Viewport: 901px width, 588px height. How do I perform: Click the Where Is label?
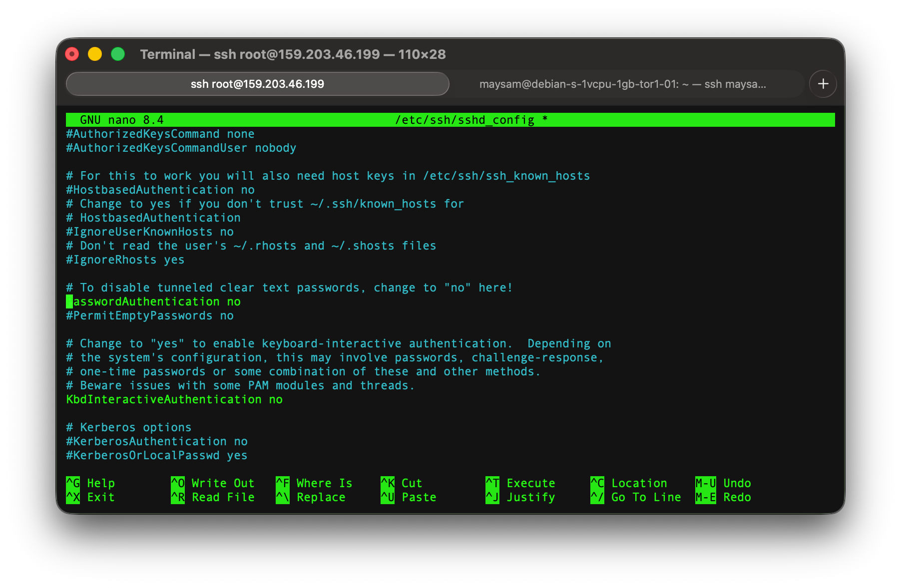[325, 483]
